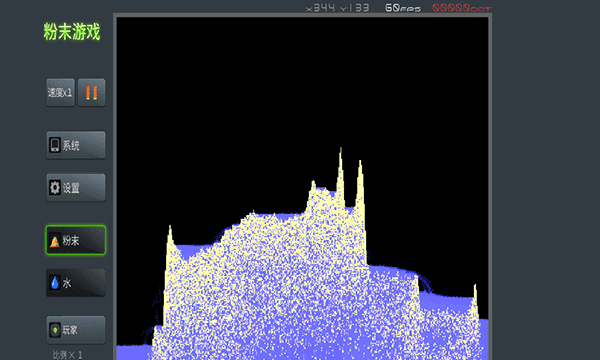The image size is (600, 360).
Task: Click the phone icon on 系统 button
Action: (x=55, y=145)
